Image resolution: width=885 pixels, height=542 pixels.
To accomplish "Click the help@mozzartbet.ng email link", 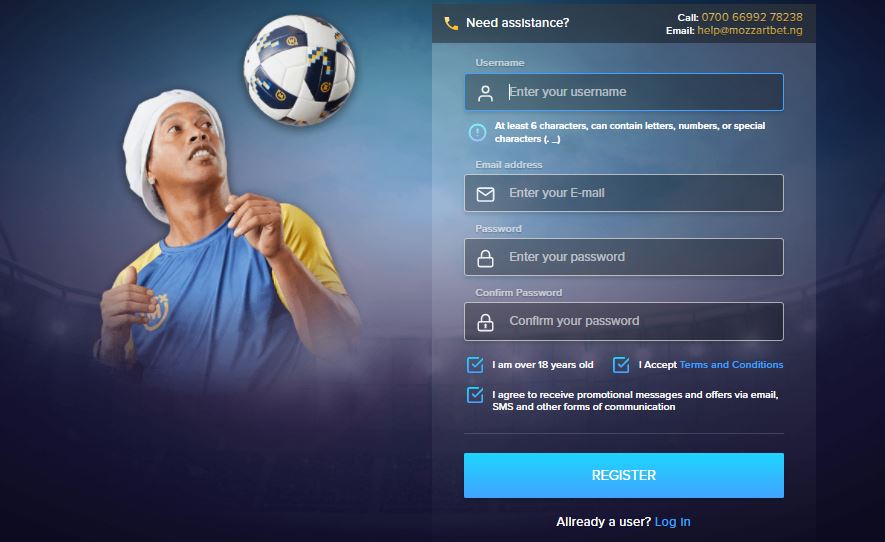I will tap(750, 30).
